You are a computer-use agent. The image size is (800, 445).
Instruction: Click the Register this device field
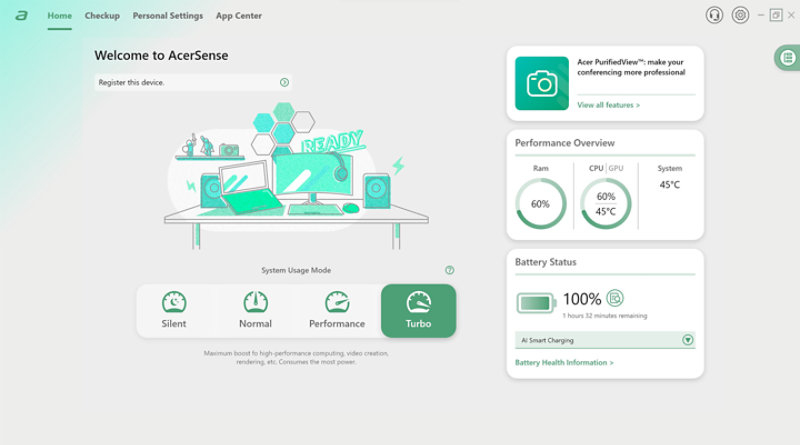(x=193, y=82)
